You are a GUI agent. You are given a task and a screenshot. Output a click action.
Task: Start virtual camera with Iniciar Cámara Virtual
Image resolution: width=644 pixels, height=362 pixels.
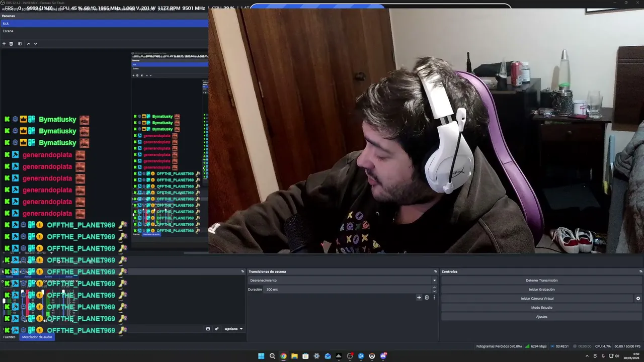pos(537,299)
